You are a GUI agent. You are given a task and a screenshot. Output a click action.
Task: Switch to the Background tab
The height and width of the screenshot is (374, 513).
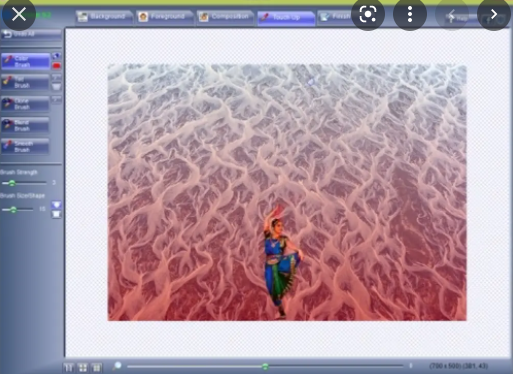[x=103, y=17]
